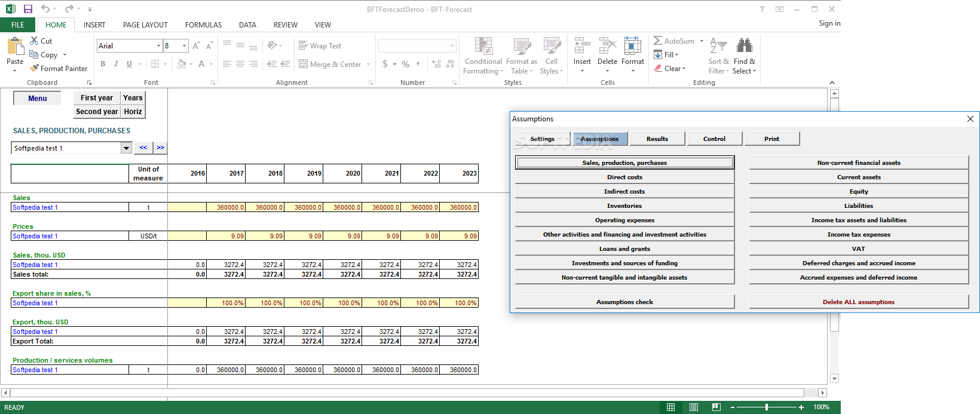Undo the last action
The image size is (980, 414).
[x=45, y=9]
